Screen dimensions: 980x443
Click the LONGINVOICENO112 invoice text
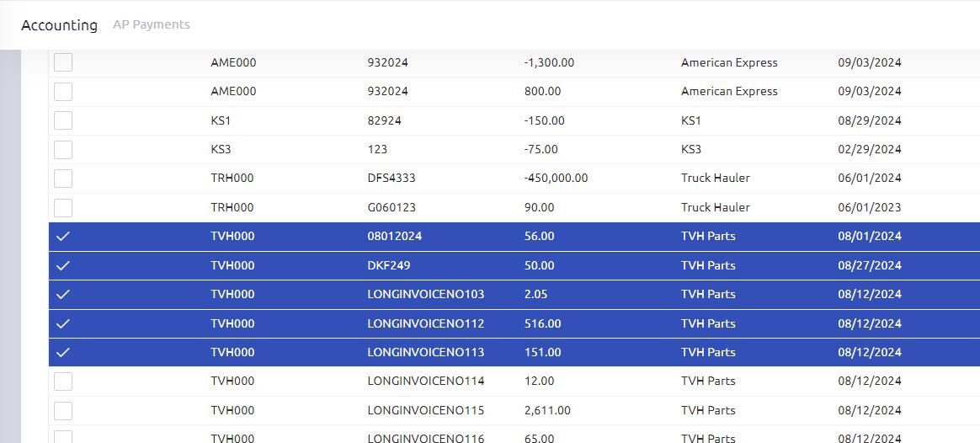[x=426, y=323]
